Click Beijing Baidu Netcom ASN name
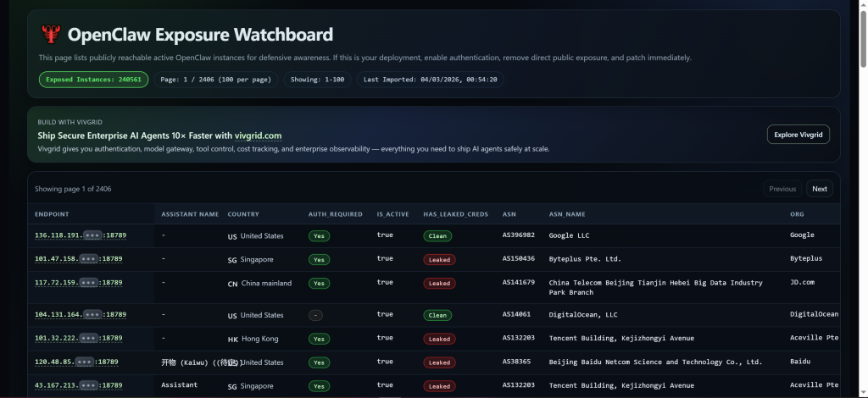Viewport: 868px width, 398px height. coord(655,362)
